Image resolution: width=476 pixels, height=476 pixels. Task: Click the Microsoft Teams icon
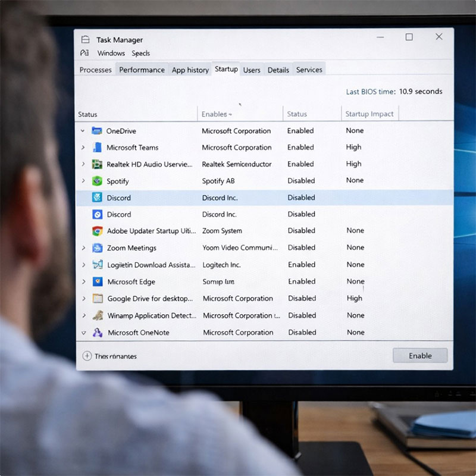pos(97,147)
